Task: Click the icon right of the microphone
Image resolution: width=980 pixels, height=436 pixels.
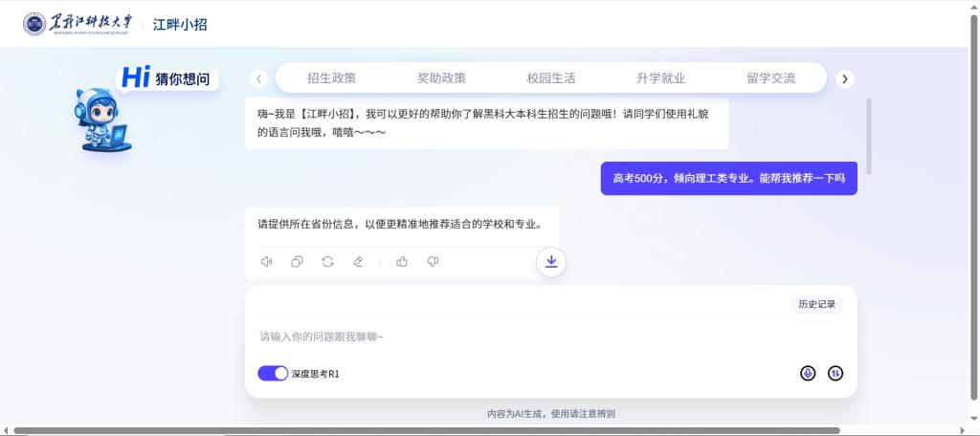Action: [835, 373]
